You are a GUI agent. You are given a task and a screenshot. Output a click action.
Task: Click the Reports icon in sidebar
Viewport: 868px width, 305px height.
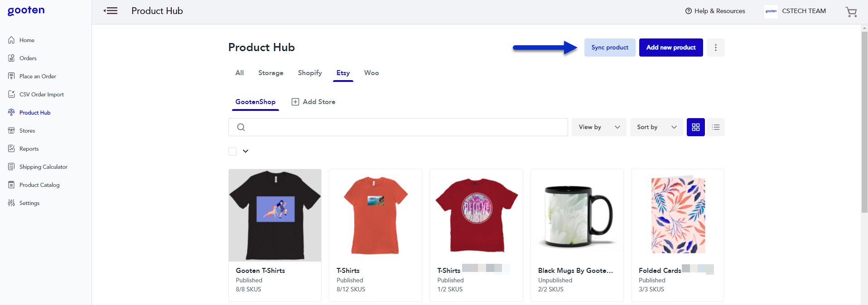[x=11, y=148]
